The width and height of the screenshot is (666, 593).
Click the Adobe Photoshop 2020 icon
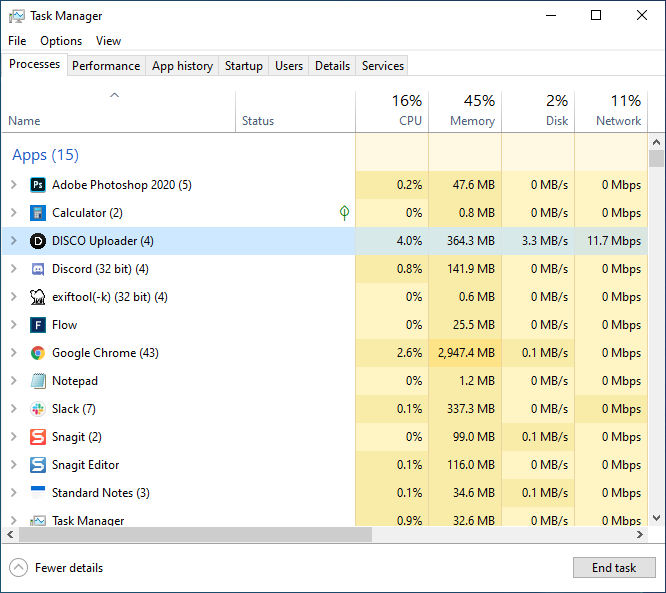pos(38,185)
